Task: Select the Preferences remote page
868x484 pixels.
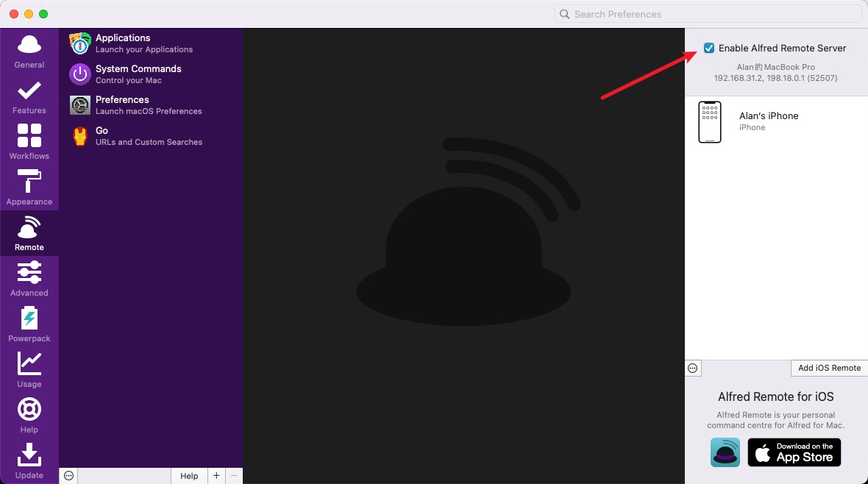Action: [x=151, y=105]
